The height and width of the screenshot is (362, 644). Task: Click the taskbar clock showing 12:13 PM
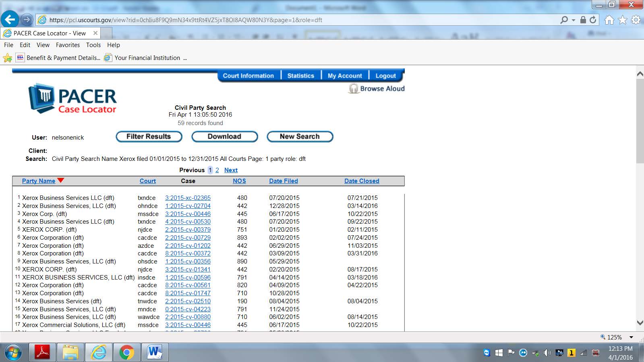[620, 353]
